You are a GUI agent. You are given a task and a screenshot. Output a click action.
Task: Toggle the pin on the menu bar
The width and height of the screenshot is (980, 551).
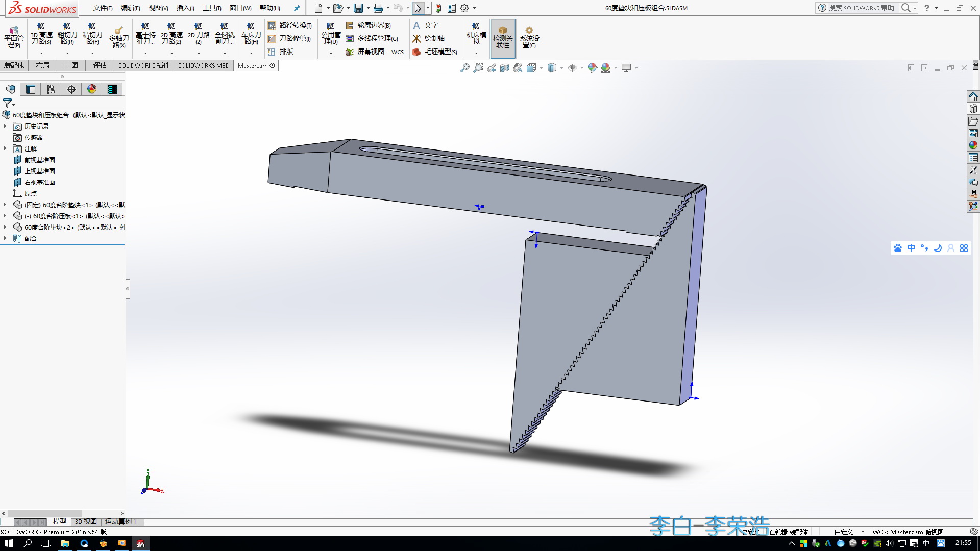(297, 8)
